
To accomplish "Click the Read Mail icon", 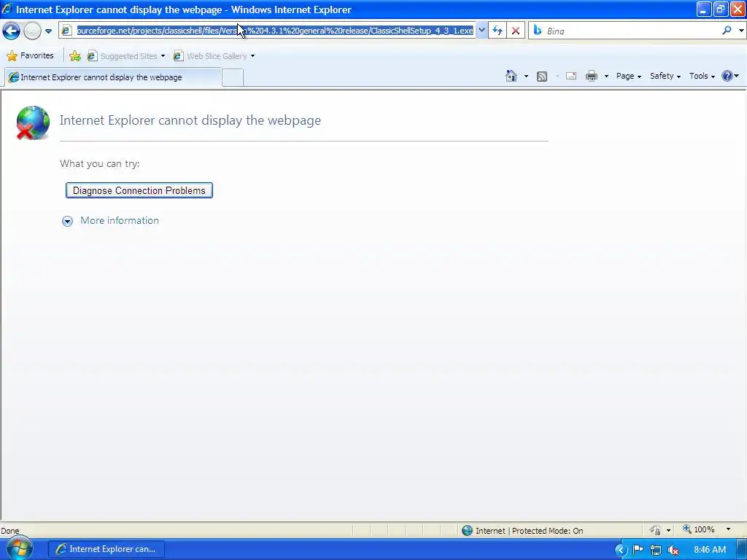I will tap(570, 76).
